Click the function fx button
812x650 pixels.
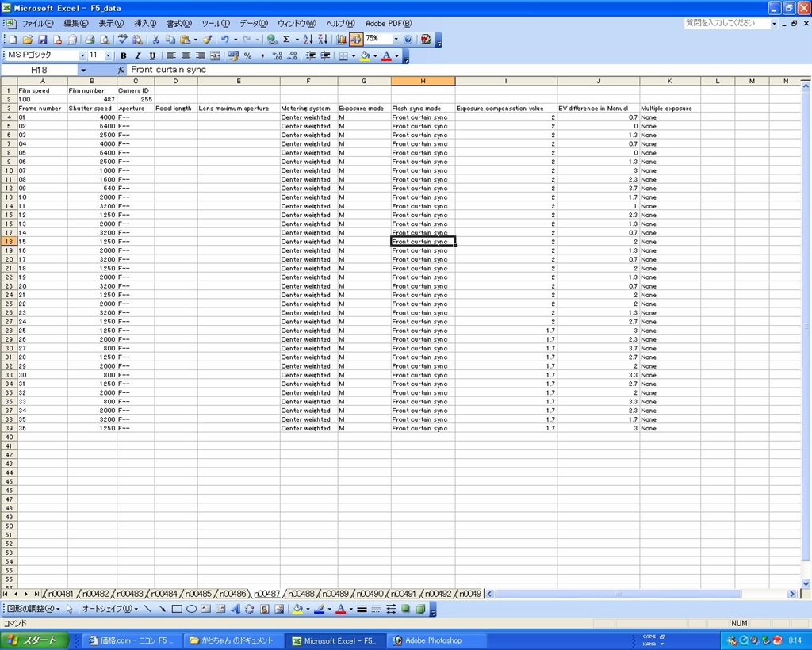coord(121,70)
